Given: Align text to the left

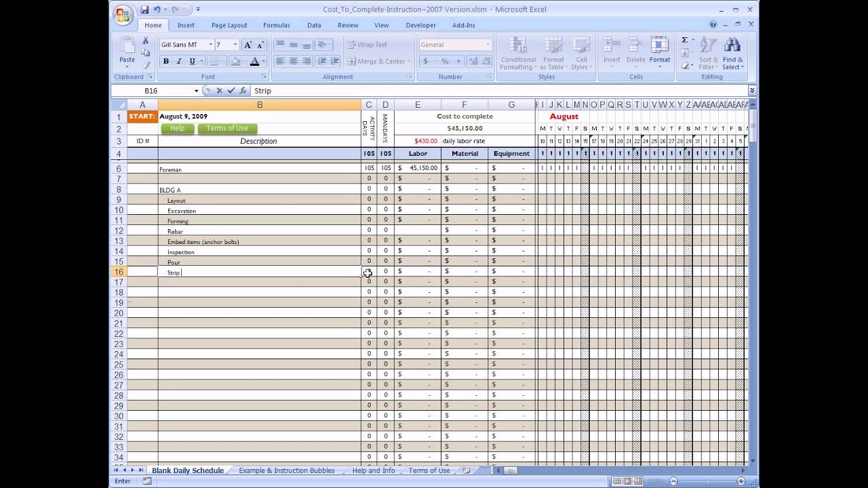Looking at the screenshot, I should pyautogui.click(x=280, y=61).
